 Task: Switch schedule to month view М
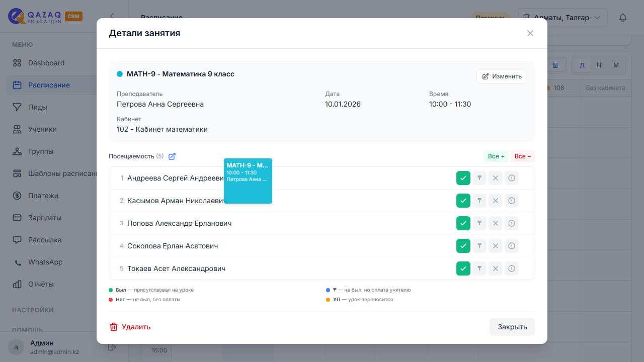click(616, 65)
